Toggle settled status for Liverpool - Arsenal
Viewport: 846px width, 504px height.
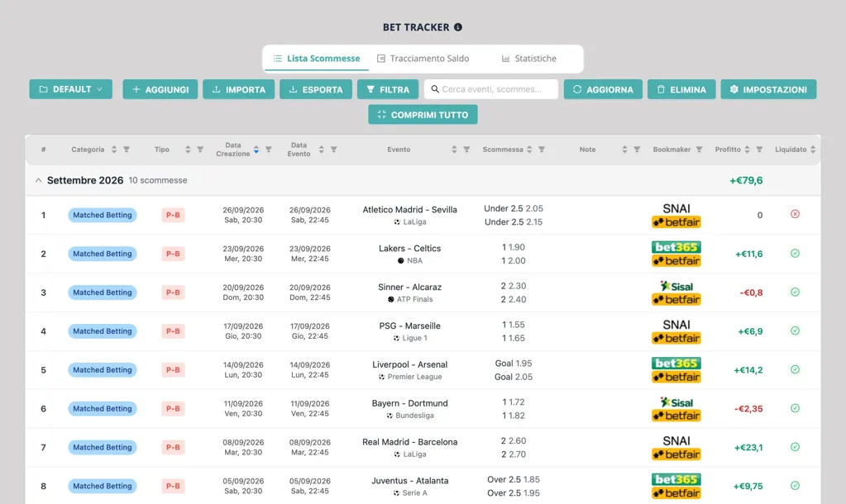[796, 369]
